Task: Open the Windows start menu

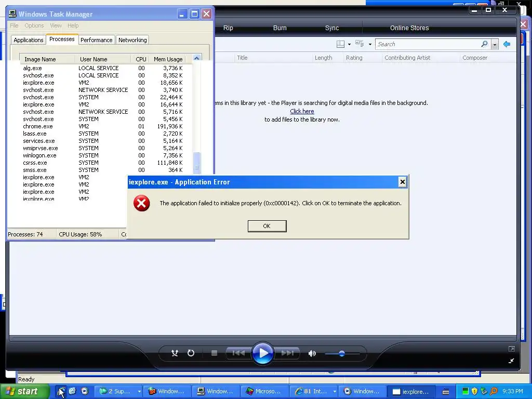Action: click(25, 391)
